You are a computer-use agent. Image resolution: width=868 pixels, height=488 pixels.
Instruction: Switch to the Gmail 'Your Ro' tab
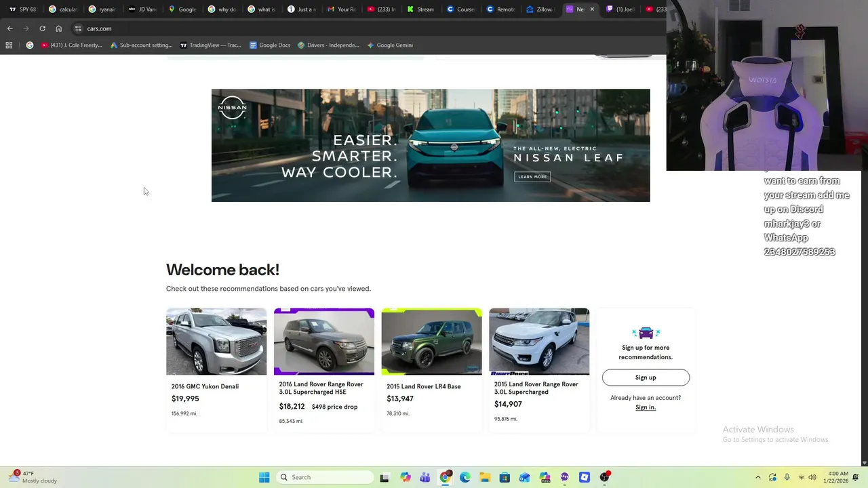[341, 9]
